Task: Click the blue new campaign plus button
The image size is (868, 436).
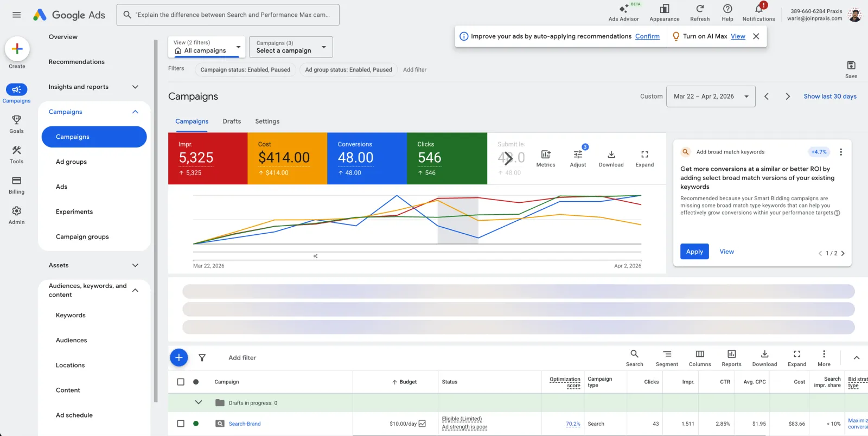Action: coord(178,357)
